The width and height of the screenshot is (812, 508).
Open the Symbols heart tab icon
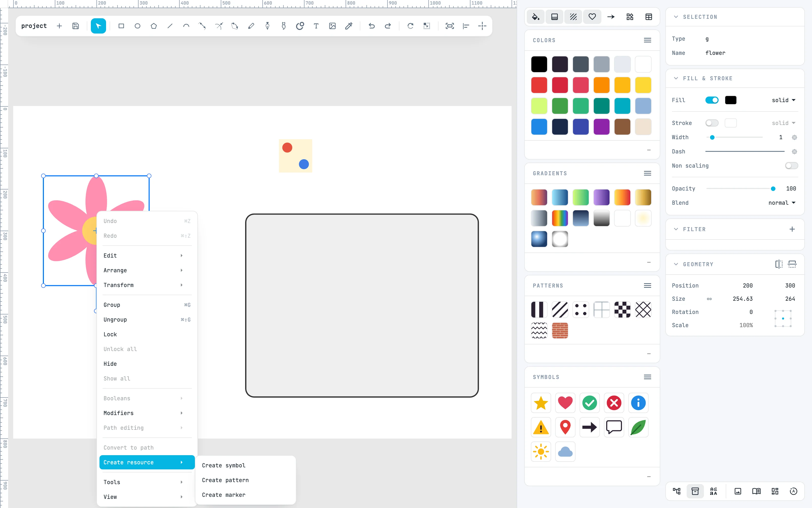[592, 17]
